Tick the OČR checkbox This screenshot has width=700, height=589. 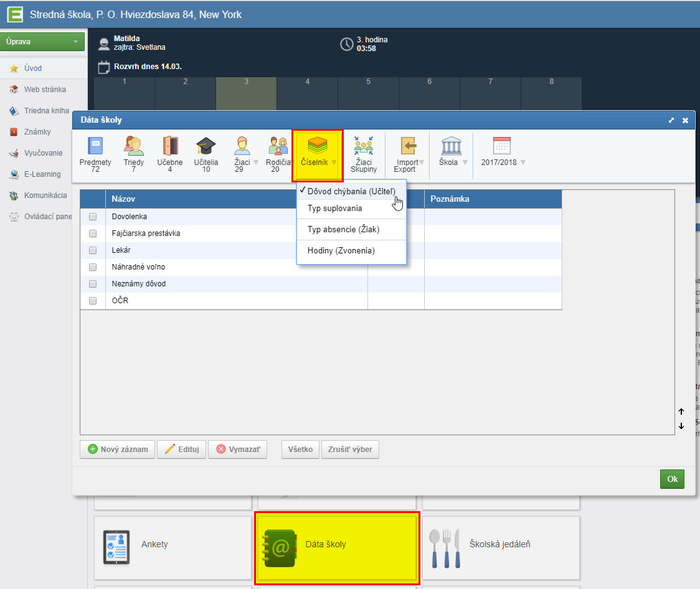[93, 301]
